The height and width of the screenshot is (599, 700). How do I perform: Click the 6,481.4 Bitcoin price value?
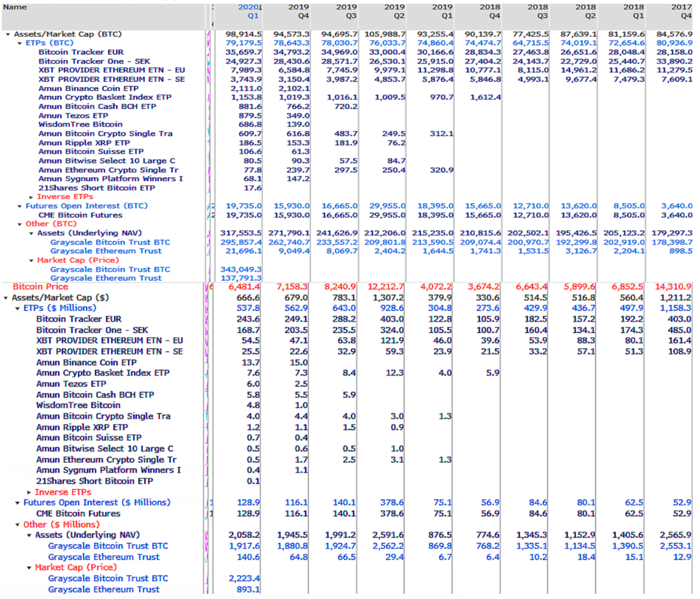[x=244, y=287]
